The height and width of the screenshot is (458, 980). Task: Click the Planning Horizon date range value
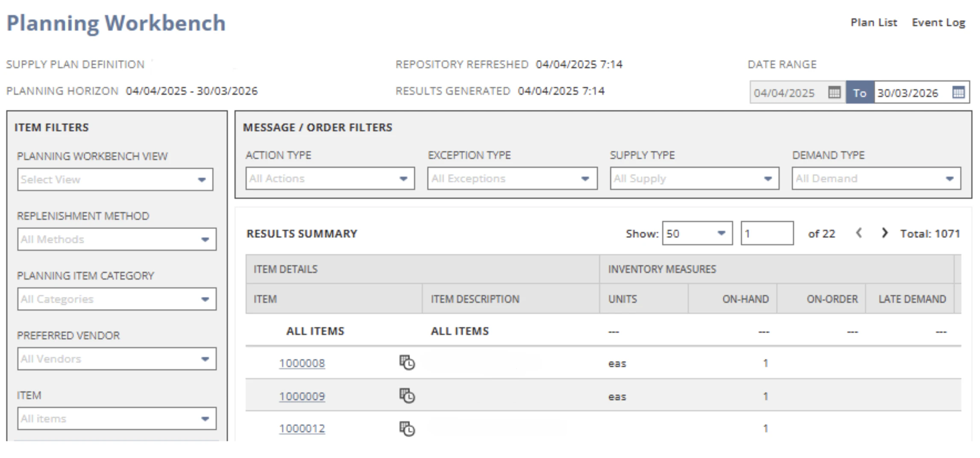pyautogui.click(x=192, y=91)
